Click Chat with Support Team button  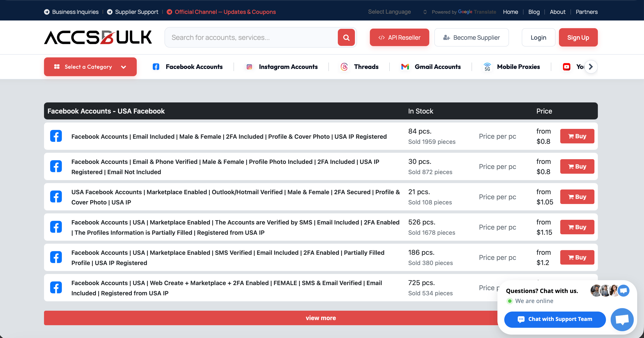point(555,319)
